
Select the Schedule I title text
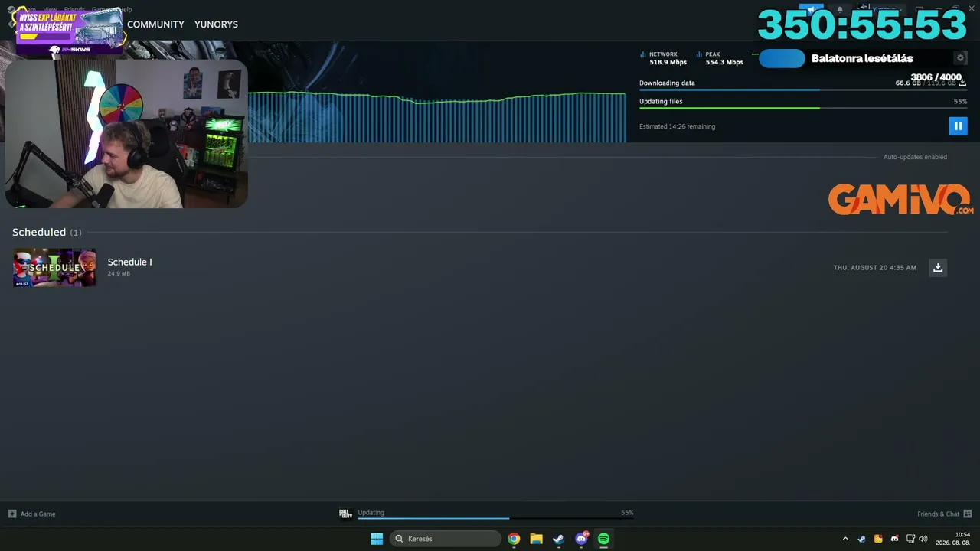coord(129,262)
